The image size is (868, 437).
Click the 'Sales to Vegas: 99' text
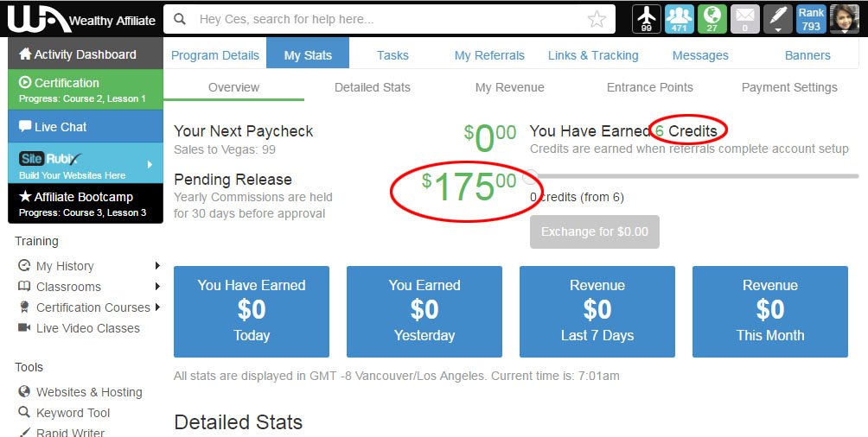[x=224, y=149]
